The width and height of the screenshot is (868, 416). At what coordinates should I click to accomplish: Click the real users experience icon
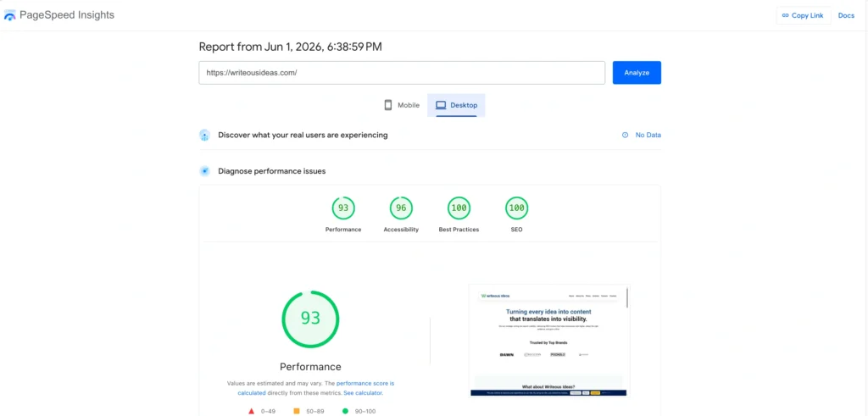(205, 135)
